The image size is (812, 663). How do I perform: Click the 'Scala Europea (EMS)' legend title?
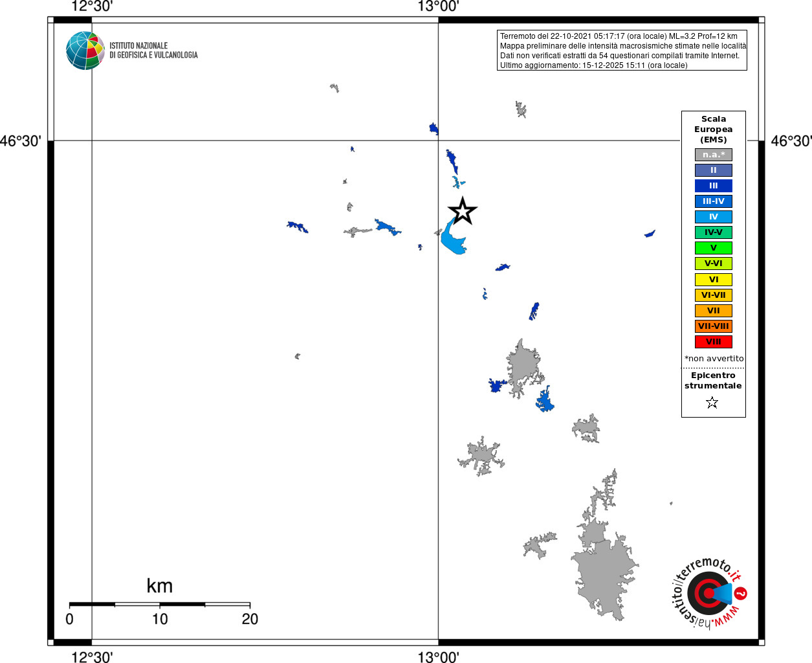(714, 129)
